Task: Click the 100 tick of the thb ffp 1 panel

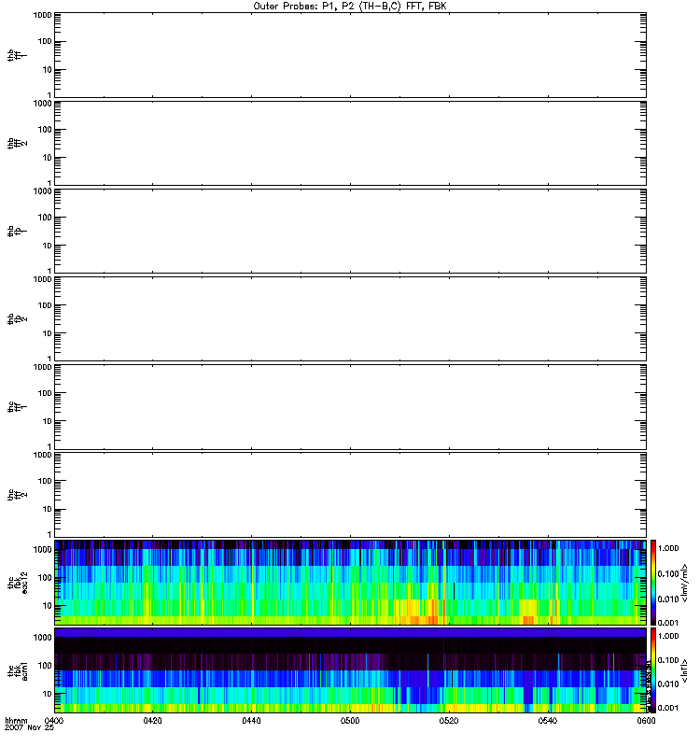Action: point(45,218)
